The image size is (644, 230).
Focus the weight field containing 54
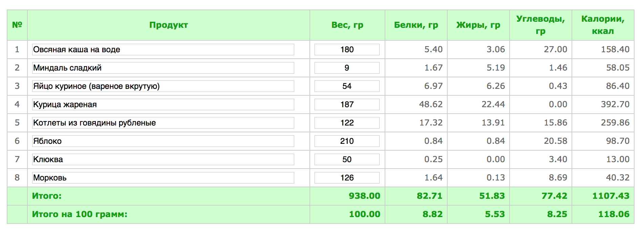pos(347,86)
